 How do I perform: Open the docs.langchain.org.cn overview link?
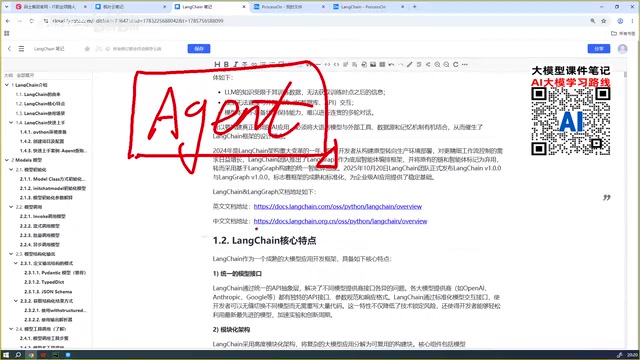click(340, 221)
